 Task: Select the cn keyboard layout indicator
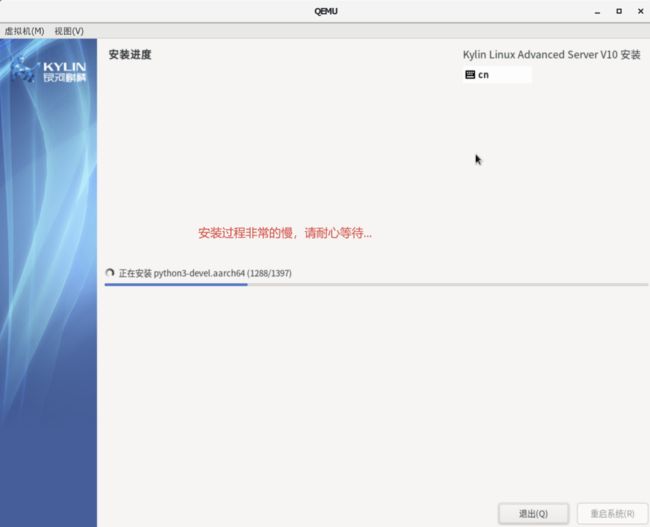pos(497,75)
